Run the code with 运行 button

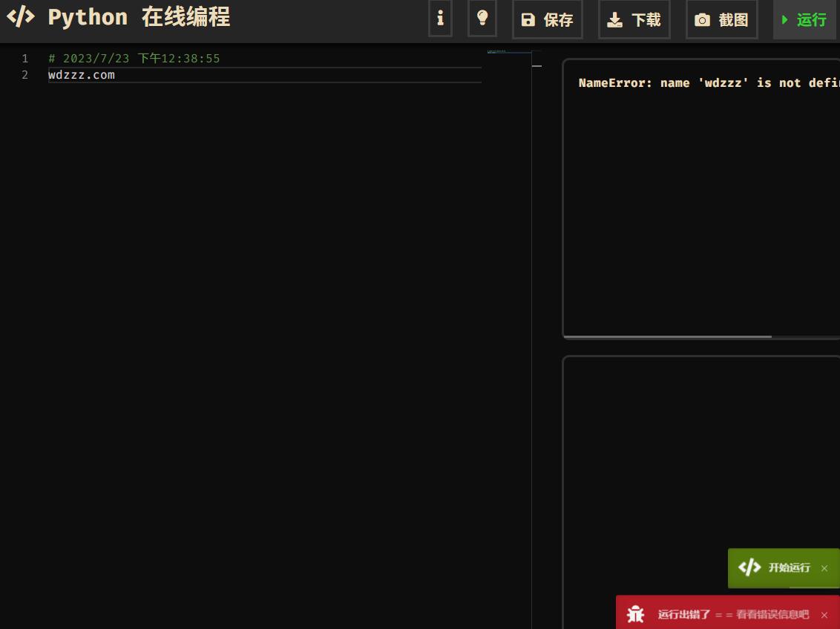click(x=804, y=20)
